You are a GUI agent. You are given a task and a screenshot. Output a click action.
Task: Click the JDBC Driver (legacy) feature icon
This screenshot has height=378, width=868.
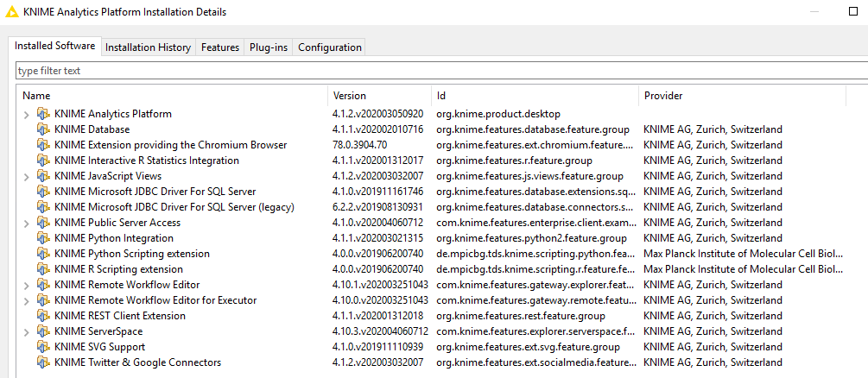(43, 207)
